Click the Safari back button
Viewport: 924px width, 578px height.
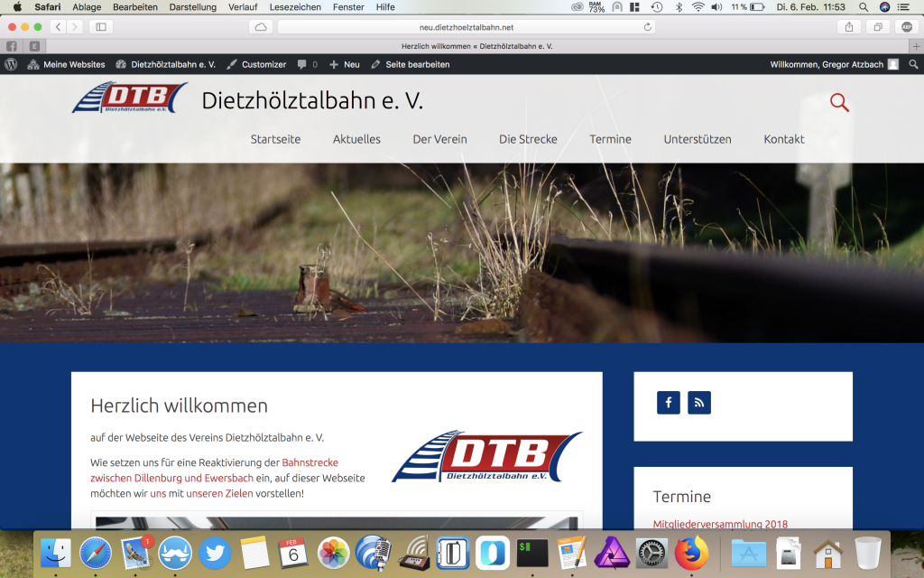58,26
